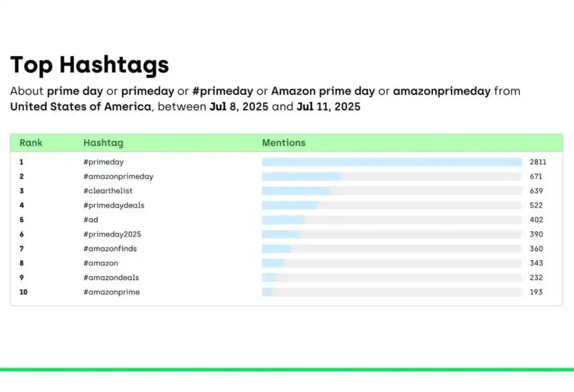Click the Top Hashtags title
The image size is (574, 392).
click(x=90, y=65)
